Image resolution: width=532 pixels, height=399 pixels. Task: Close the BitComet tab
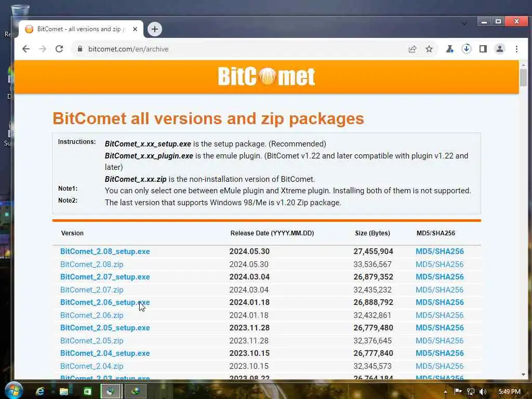pos(135,29)
